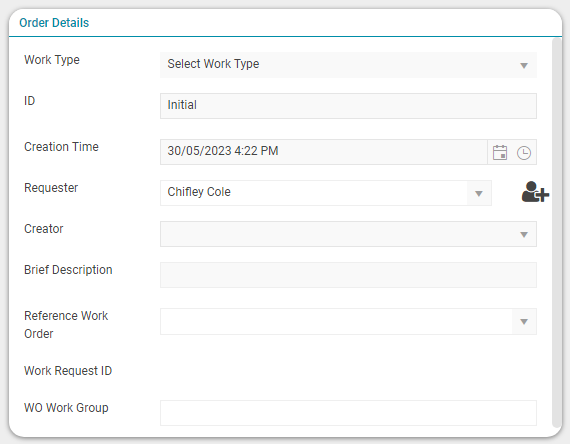Viewport: 570px width, 444px height.
Task: Focus the Brief Description input field
Action: click(348, 275)
